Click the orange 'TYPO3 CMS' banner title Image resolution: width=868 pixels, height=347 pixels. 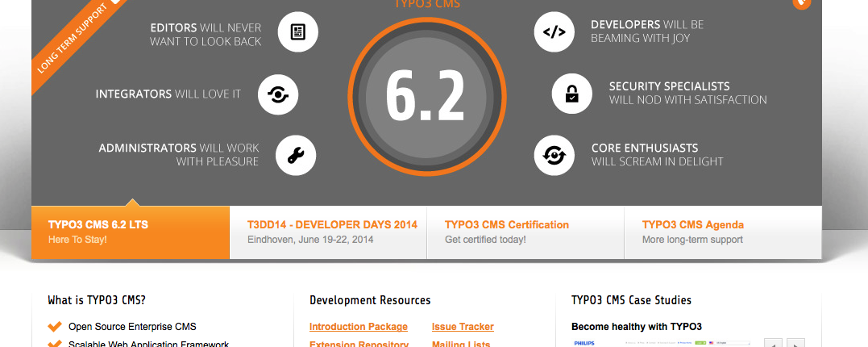click(427, 4)
